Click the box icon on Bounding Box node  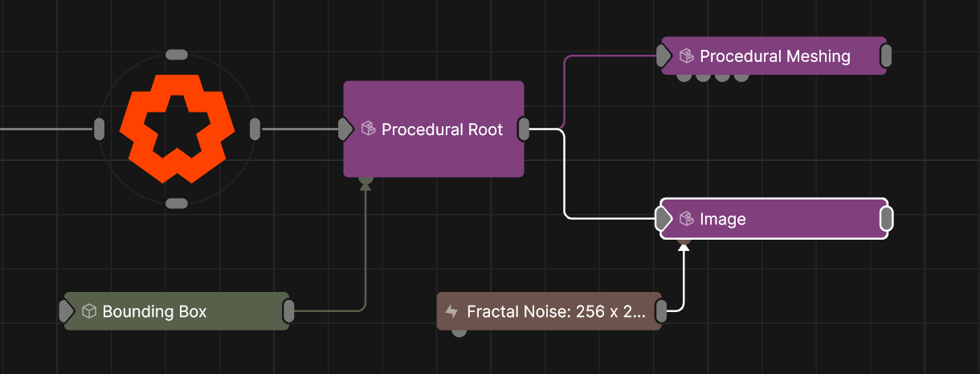[x=89, y=311]
